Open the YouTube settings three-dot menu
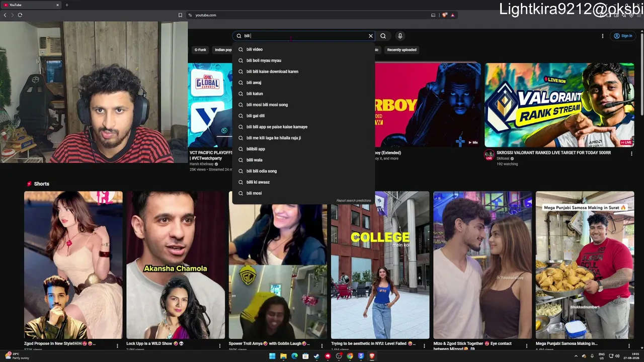The image size is (644, 362). pyautogui.click(x=602, y=36)
